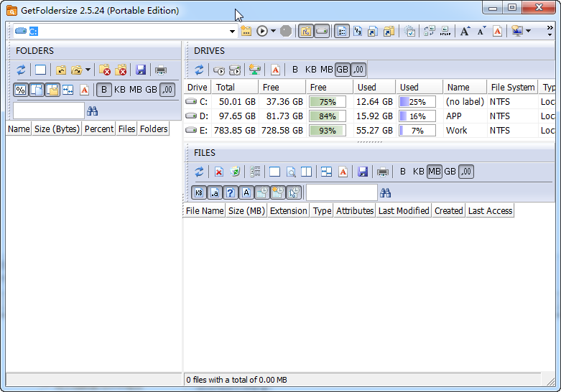Screen dimensions: 561x392
Task: Sort folders by the Size (Bytes) column header
Action: pos(57,129)
